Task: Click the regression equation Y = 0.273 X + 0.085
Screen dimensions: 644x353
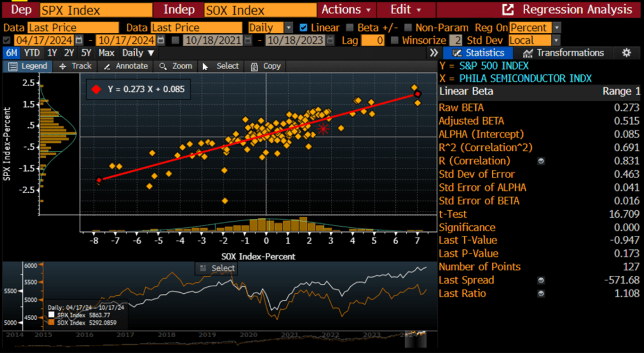Action: coord(146,90)
